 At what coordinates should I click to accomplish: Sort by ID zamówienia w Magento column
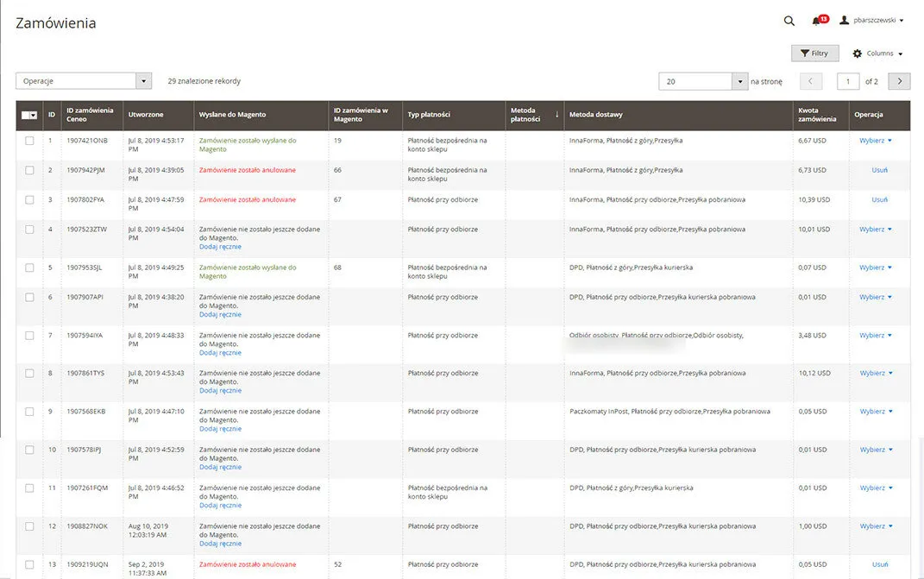click(365, 115)
